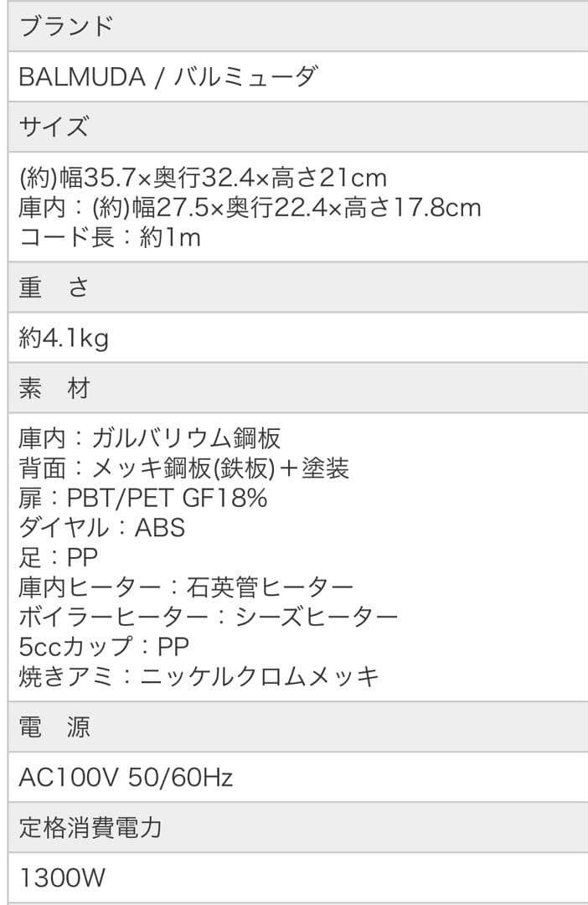Select the 約4.1kg weight value
Screen dimensions: 588x905
tap(64, 338)
